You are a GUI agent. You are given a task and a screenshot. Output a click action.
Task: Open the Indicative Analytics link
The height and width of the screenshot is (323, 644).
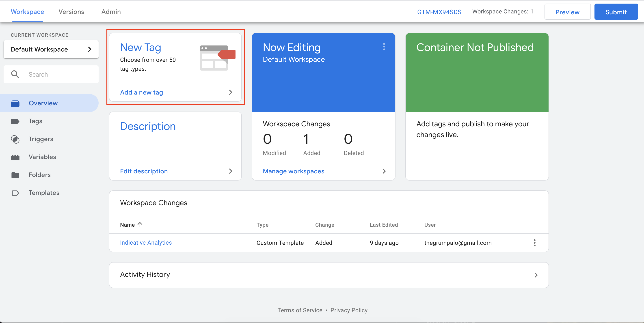146,243
